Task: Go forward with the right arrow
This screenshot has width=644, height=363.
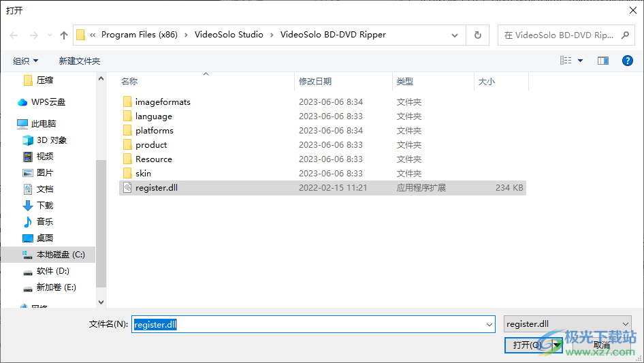Action: 33,35
